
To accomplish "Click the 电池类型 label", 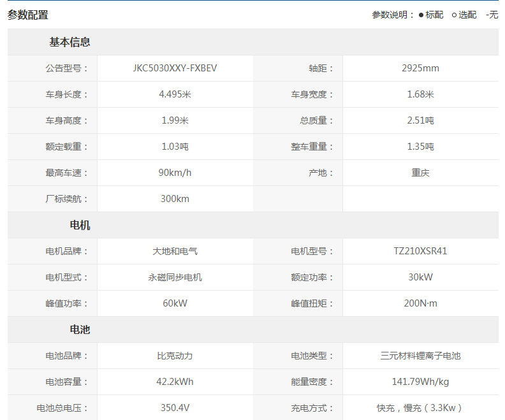I will click(x=312, y=356).
